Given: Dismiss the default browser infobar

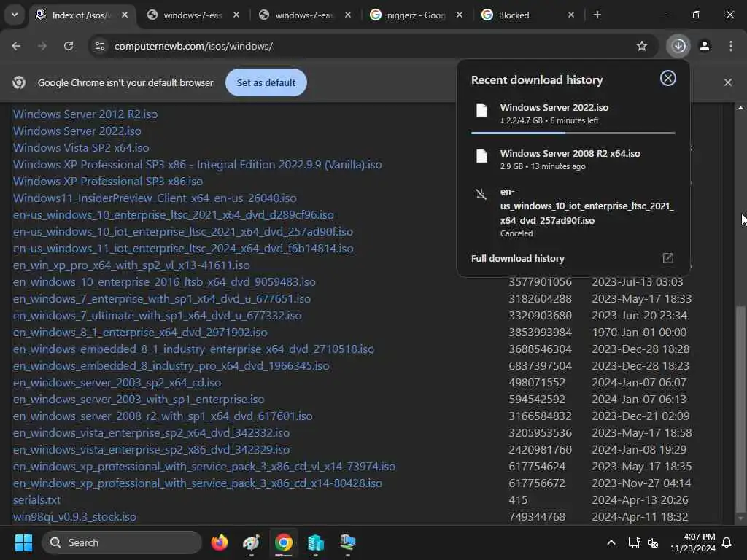Looking at the screenshot, I should (727, 82).
